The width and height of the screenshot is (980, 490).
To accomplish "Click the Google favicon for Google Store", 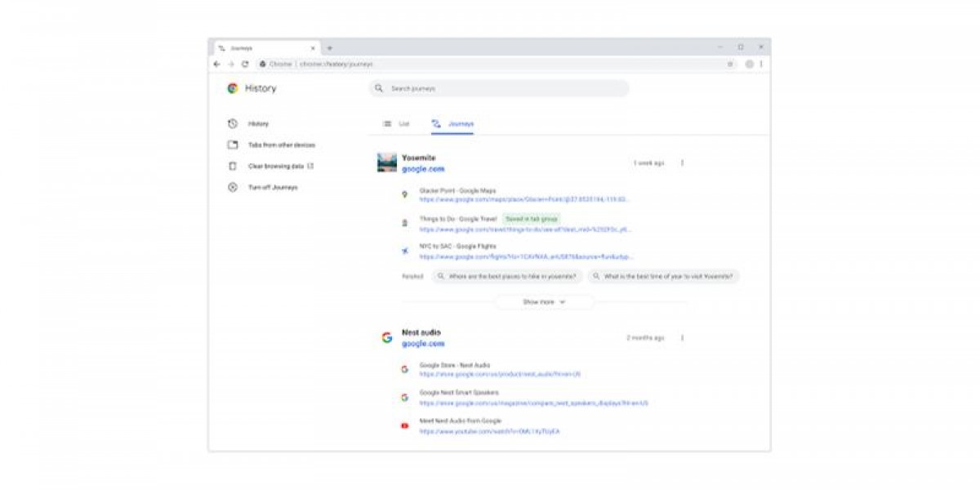I will (x=404, y=369).
